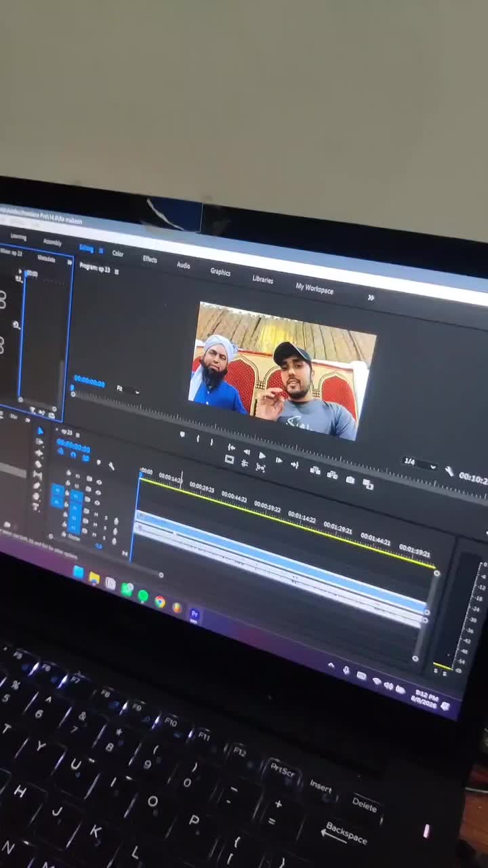Open ep 23 timeline panel menu
The image size is (488, 868).
pyautogui.click(x=77, y=435)
